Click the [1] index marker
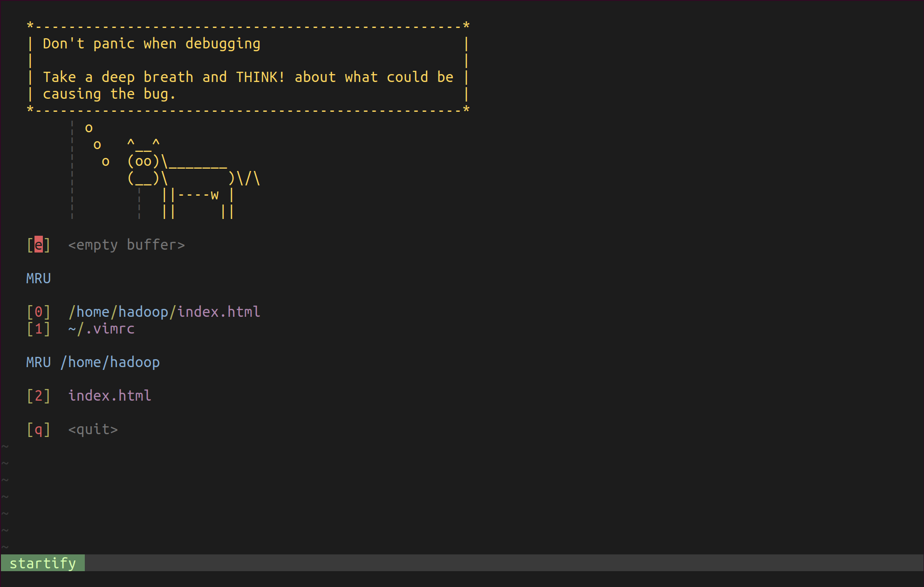Screen dimensions: 924x587 point(38,328)
